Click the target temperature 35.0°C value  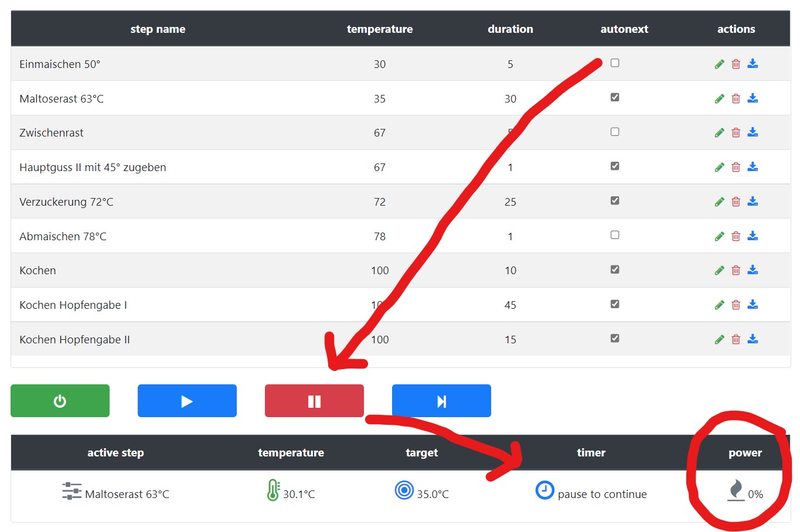coord(433,495)
